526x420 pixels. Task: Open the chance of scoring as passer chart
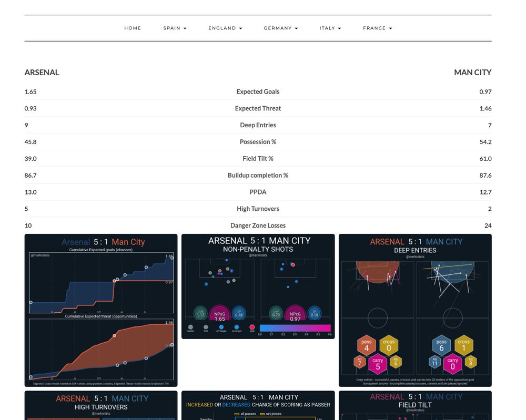(x=258, y=406)
